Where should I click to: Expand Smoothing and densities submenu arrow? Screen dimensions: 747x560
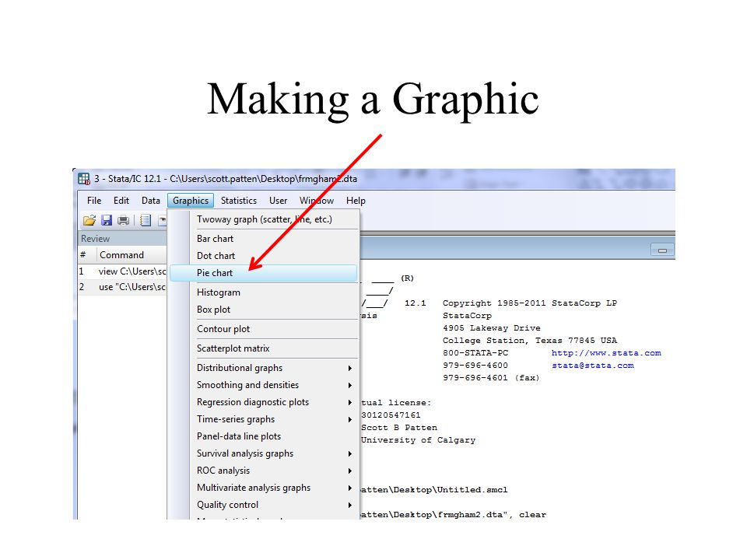tap(349, 385)
